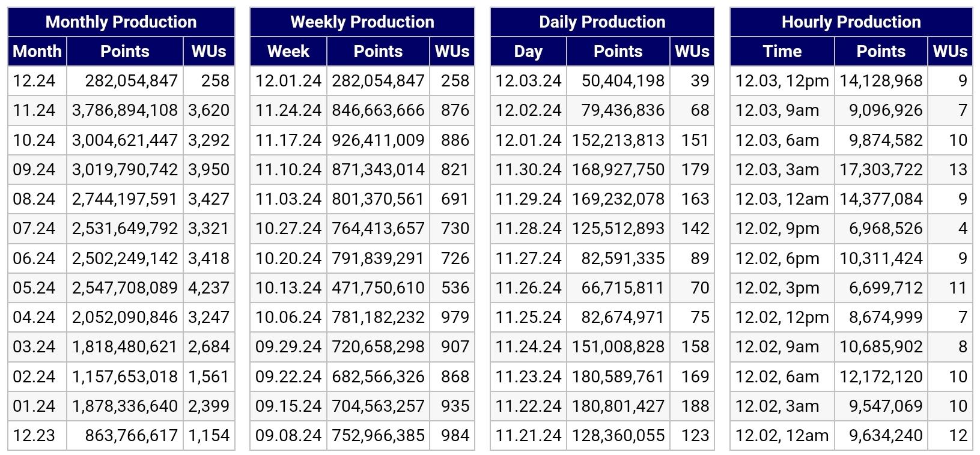Screen dimensions: 980x455
Task: Select the 11.17.24 week cell
Action: [288, 140]
